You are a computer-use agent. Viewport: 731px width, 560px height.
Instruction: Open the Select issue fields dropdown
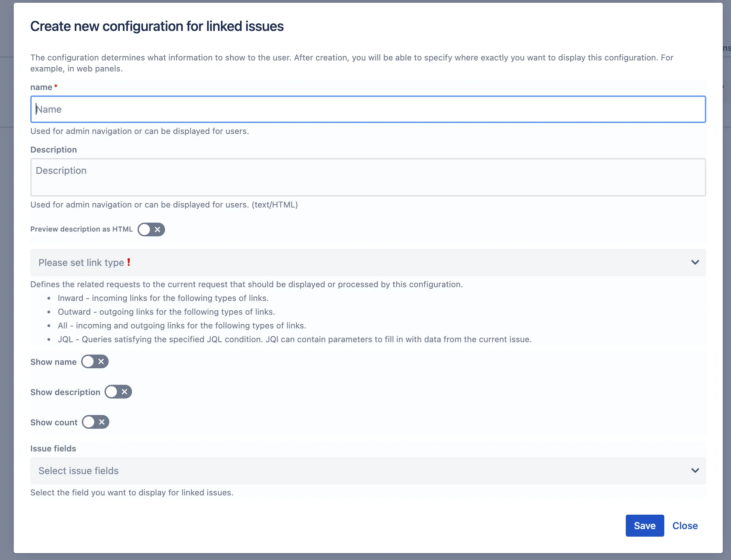click(x=368, y=471)
